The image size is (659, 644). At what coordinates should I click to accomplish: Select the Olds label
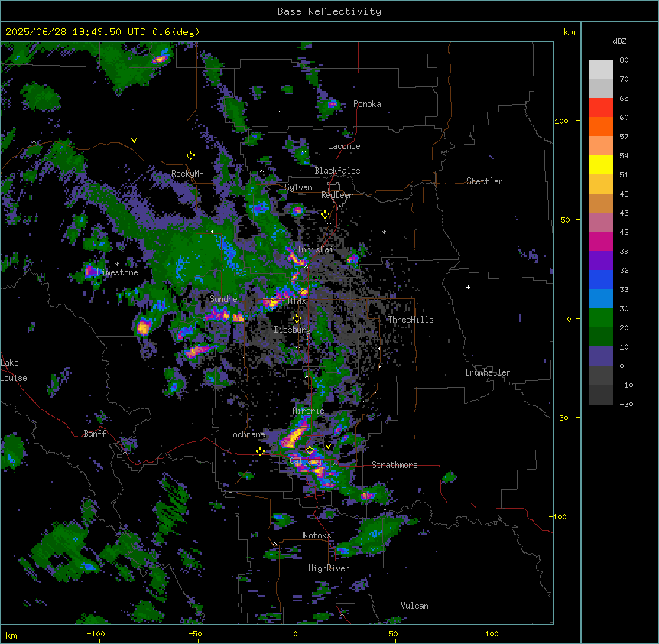click(x=297, y=301)
